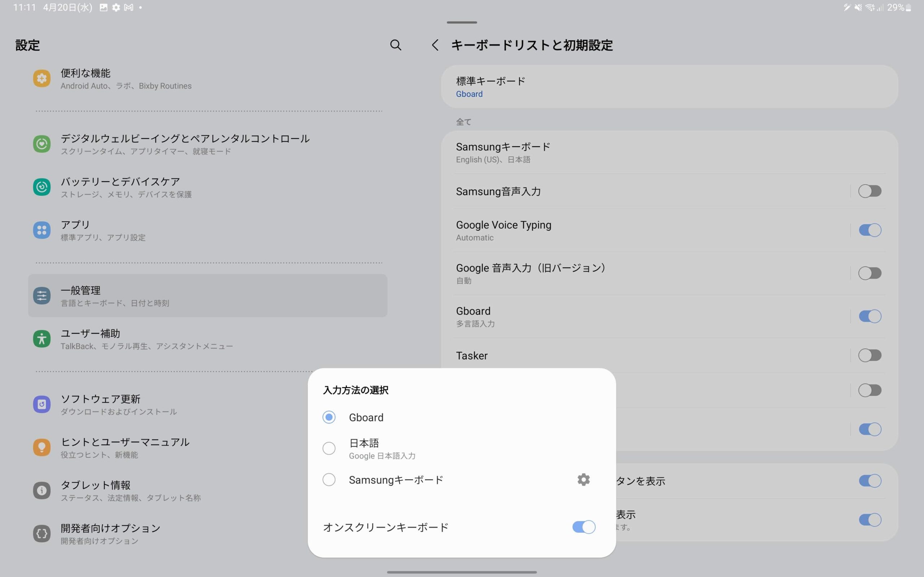Open 開発者向けオプション entry
This screenshot has width=924, height=577.
coord(208,534)
